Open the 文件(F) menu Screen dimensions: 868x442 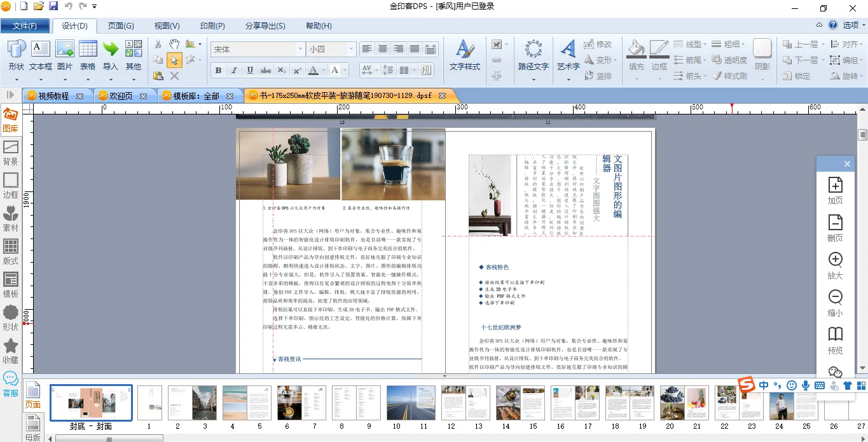(x=25, y=26)
